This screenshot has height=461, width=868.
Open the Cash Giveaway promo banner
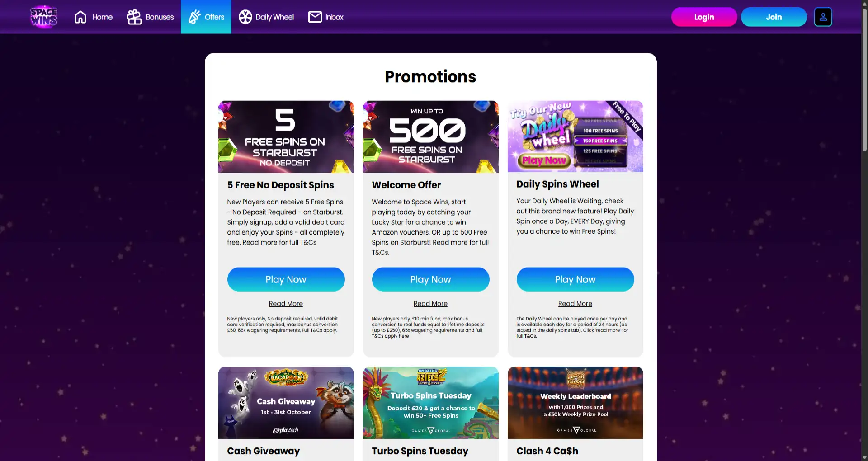pos(286,402)
